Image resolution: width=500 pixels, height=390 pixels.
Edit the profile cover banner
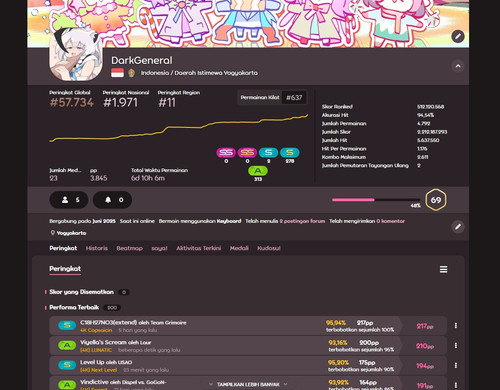(x=458, y=36)
